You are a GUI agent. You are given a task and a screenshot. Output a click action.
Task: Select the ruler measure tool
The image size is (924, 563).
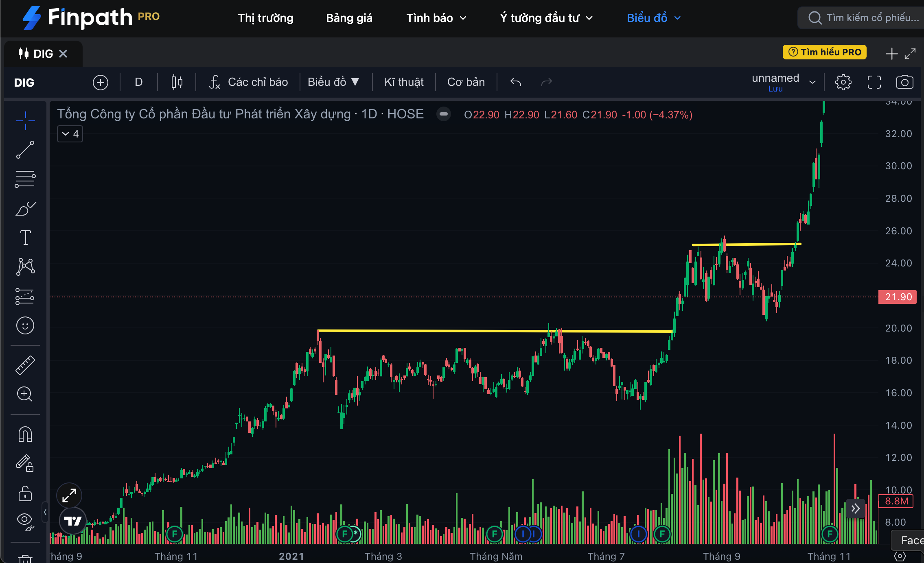pyautogui.click(x=25, y=365)
